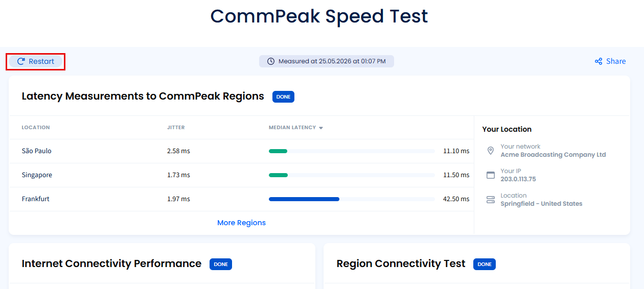
Task: Click the Region Connectivity Test heading
Action: pos(401,264)
